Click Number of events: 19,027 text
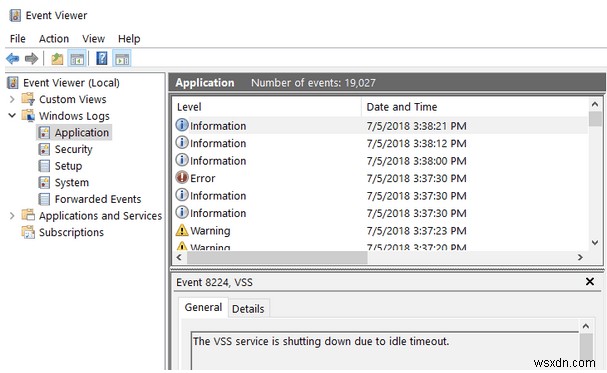Viewport: 607px width, 373px height. point(313,83)
